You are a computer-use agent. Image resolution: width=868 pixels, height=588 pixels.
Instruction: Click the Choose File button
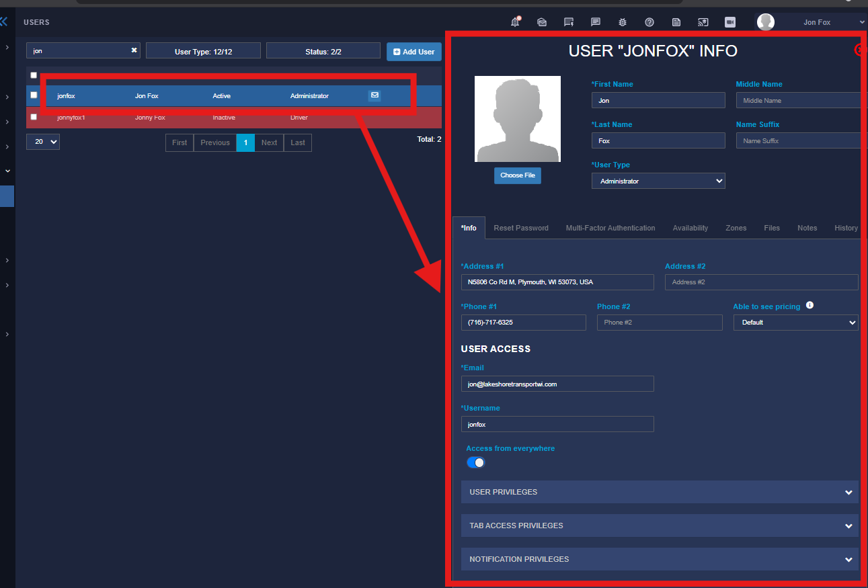(518, 175)
